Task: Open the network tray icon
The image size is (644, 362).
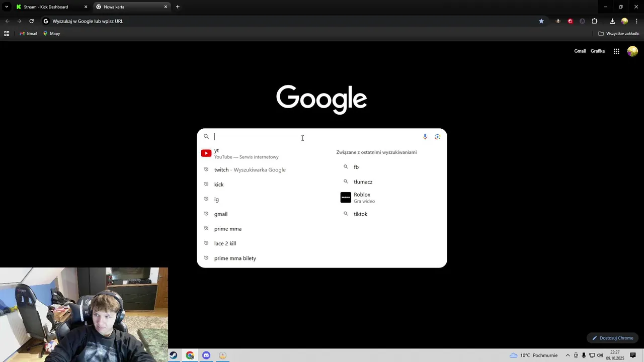Action: click(592, 355)
